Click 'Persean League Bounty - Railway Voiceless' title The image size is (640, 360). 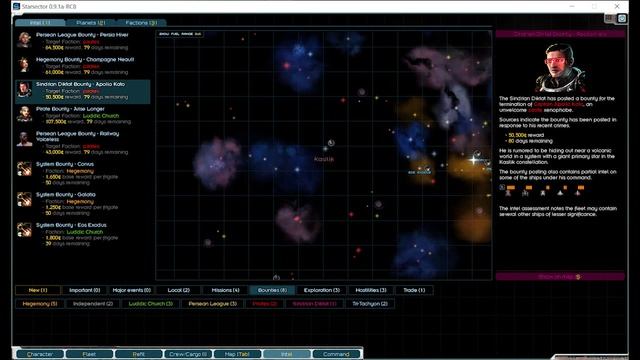point(78,136)
